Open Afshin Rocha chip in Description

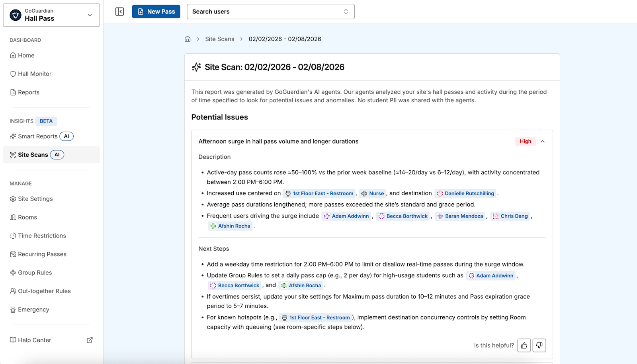click(x=231, y=226)
